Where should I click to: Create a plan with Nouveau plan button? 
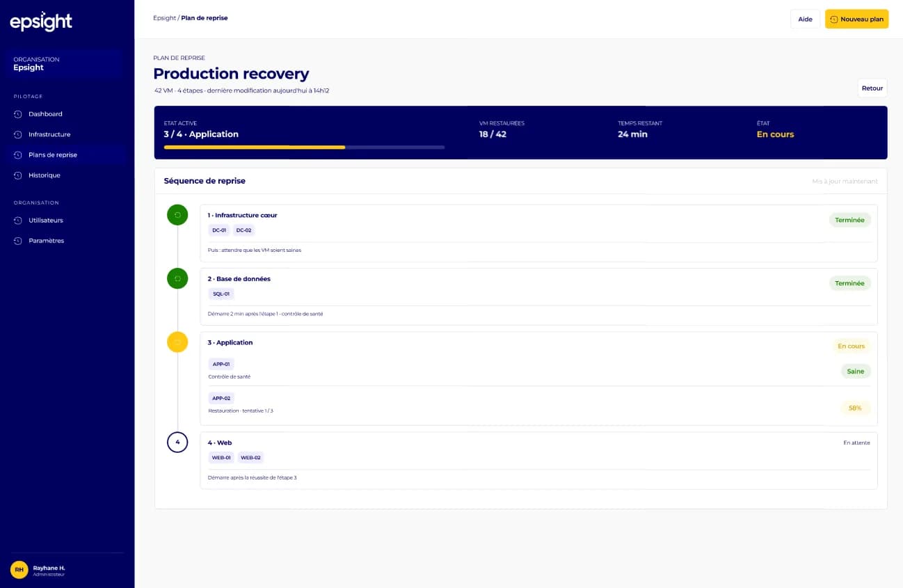(856, 19)
